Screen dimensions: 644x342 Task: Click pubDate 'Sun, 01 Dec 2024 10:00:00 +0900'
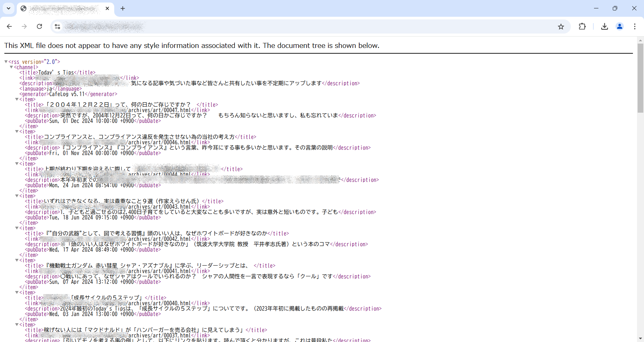coord(92,121)
